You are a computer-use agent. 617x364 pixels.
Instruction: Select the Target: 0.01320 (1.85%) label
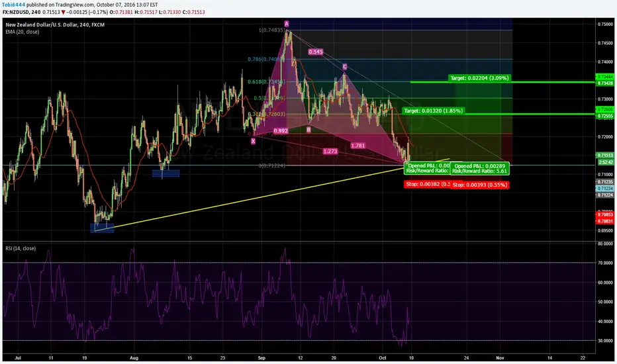(x=433, y=111)
